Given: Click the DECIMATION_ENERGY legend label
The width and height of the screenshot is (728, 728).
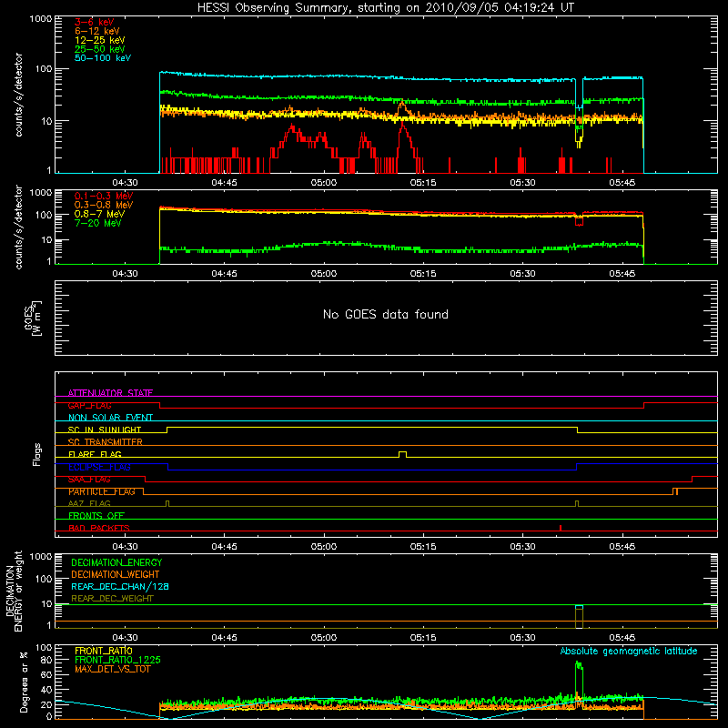Looking at the screenshot, I should coord(116,562).
